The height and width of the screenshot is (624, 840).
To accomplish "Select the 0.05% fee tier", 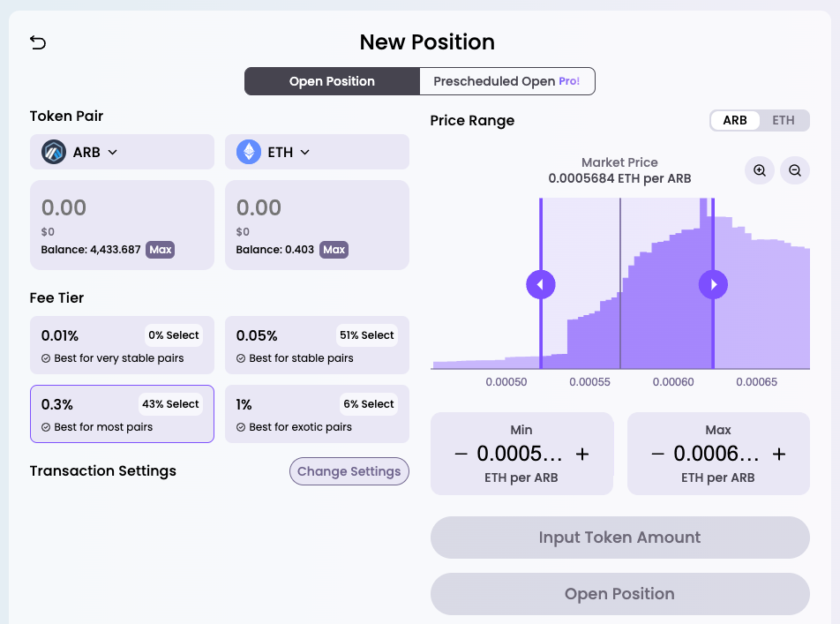I will 317,345.
